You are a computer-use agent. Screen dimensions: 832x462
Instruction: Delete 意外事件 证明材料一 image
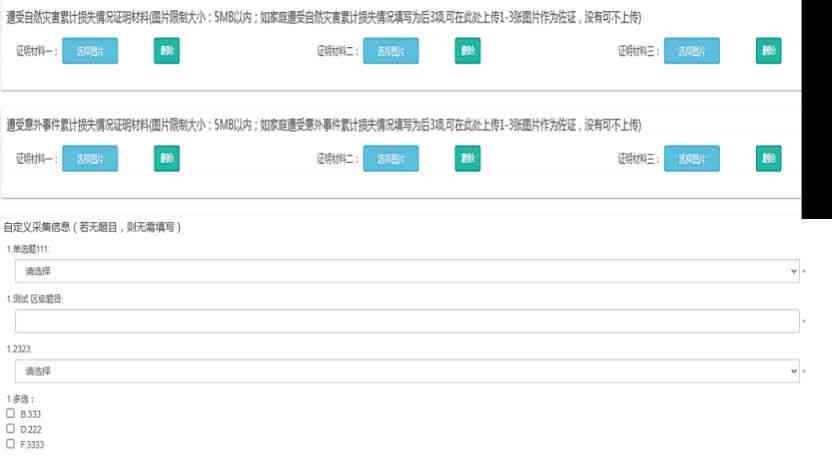pos(167,159)
